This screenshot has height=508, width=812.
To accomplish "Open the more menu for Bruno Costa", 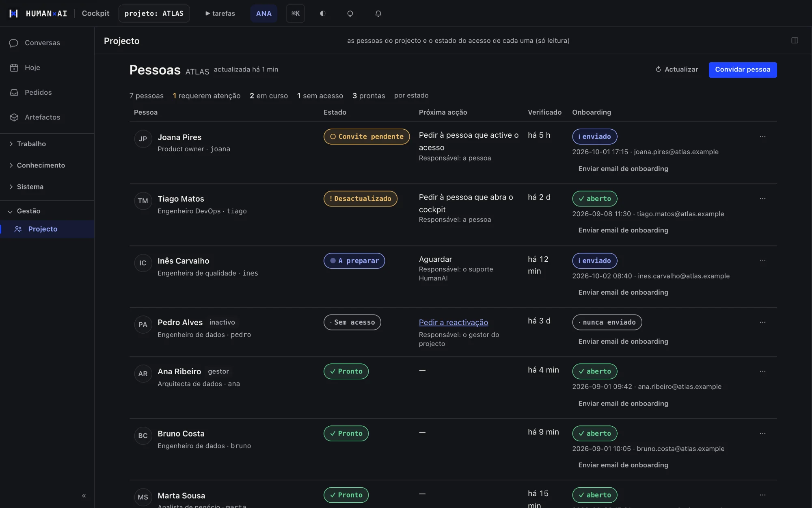I will coord(762,434).
